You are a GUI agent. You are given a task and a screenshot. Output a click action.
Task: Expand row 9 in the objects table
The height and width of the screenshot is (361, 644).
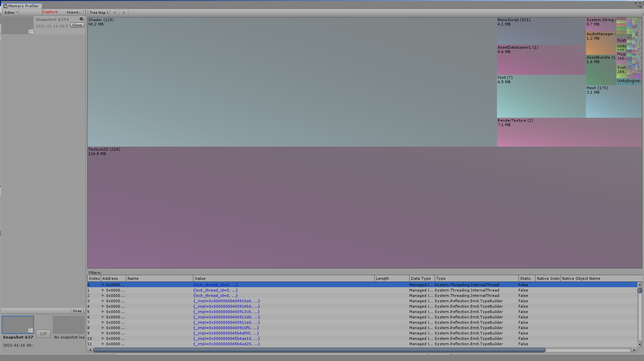click(103, 333)
